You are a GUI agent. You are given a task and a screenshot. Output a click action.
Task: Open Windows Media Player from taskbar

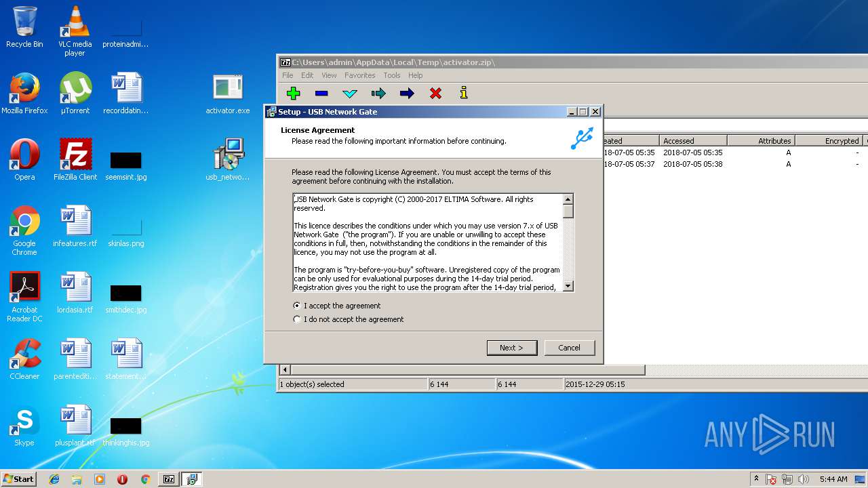click(x=100, y=479)
